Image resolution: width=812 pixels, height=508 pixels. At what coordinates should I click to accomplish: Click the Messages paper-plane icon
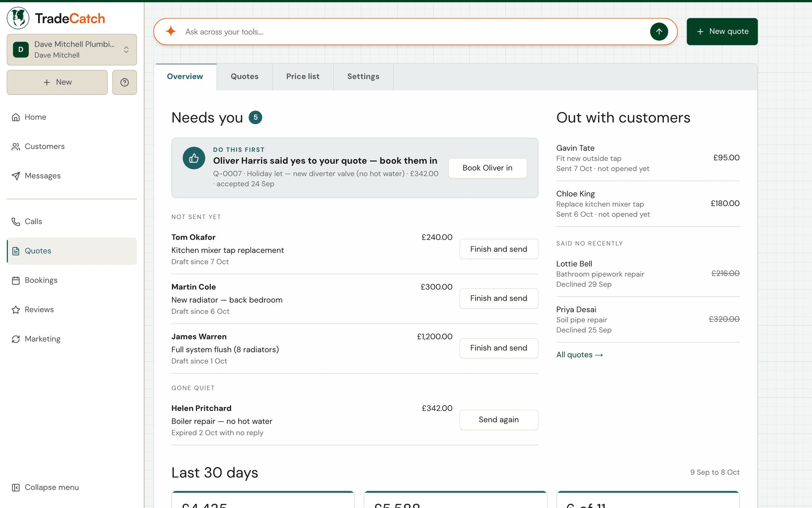pos(16,176)
